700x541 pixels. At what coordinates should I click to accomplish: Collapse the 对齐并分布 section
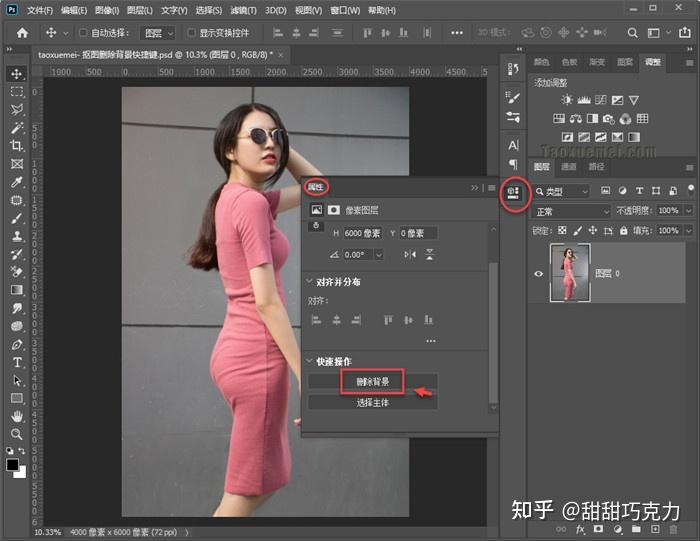click(309, 281)
